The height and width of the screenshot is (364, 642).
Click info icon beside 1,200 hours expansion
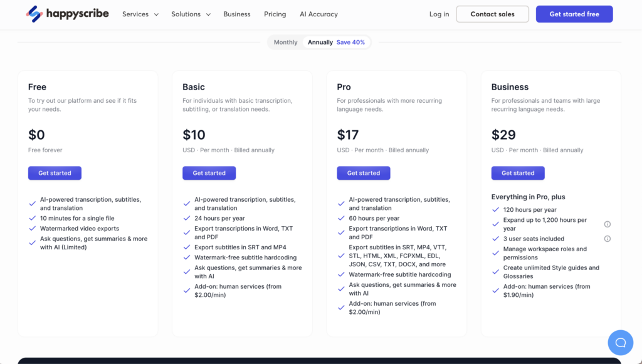[x=607, y=224]
